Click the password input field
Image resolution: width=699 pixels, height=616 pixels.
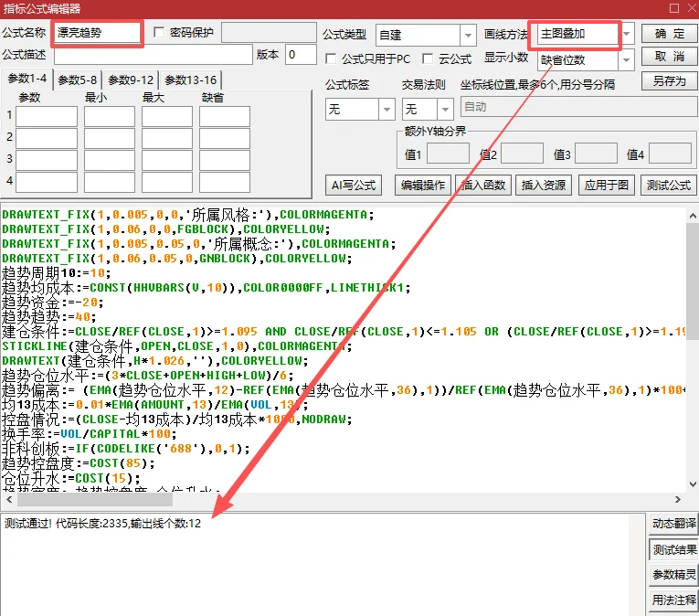pyautogui.click(x=269, y=33)
